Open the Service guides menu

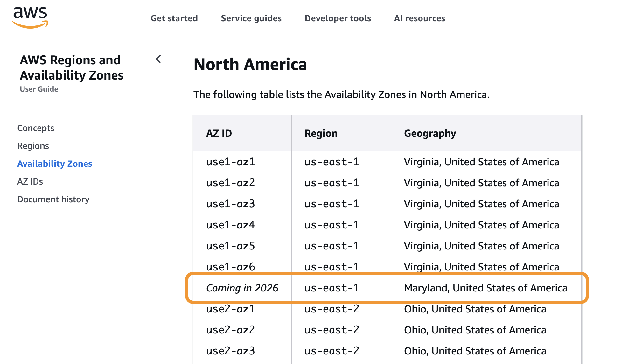click(251, 18)
